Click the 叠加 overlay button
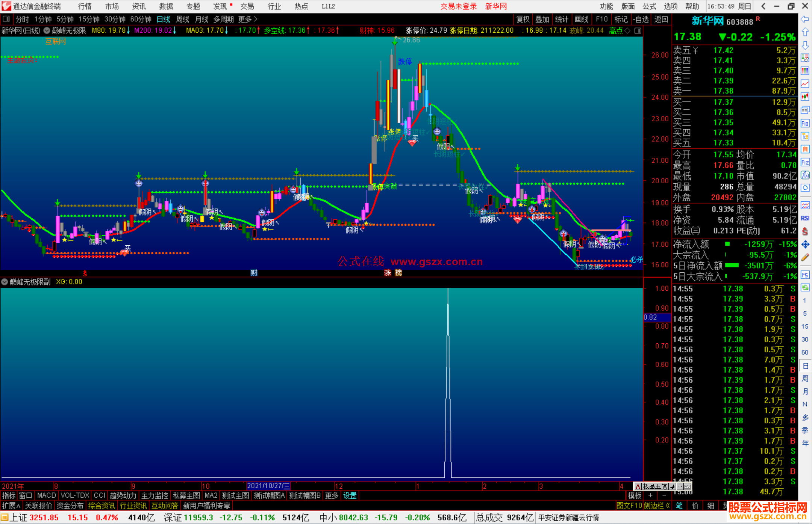This screenshot has height=524, width=812. click(x=542, y=19)
